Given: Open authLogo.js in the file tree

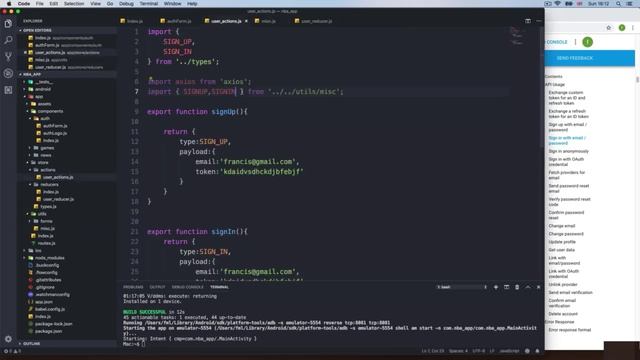Looking at the screenshot, I should (x=55, y=133).
